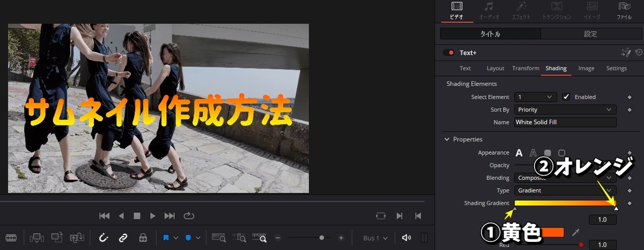Switch to the Settings sub-tab
644x250 pixels.
coord(616,68)
